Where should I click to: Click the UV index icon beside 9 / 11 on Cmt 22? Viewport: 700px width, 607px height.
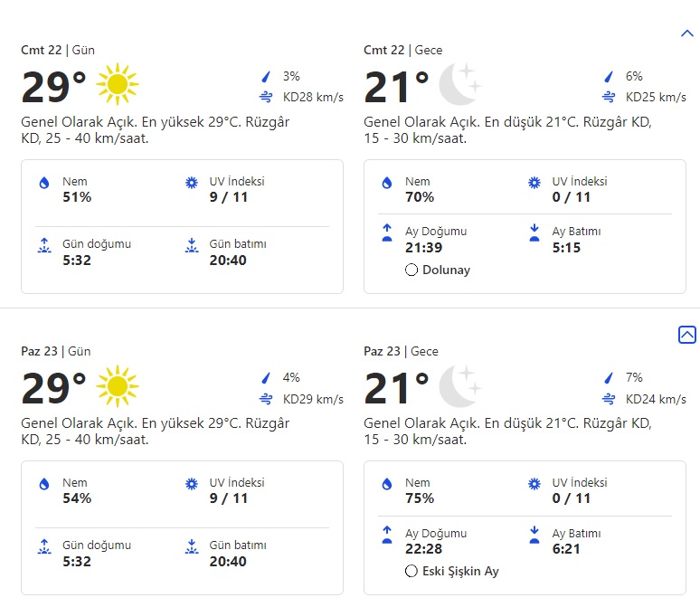click(191, 183)
